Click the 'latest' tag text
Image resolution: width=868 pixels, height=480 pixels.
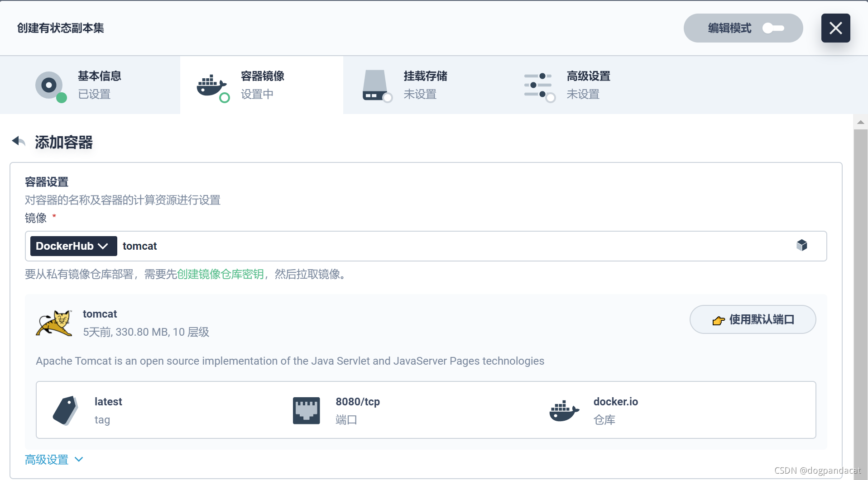point(108,402)
